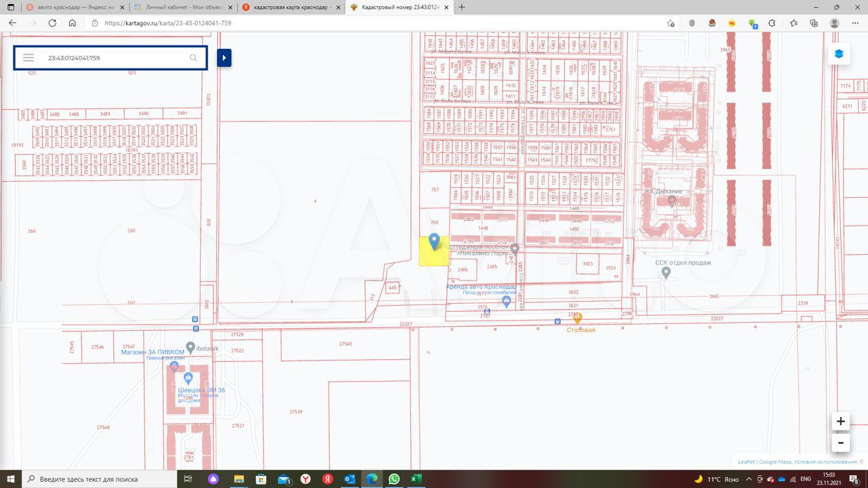Image resolution: width=868 pixels, height=488 pixels.
Task: Click the blue marker on yellow parcel
Action: 434,241
